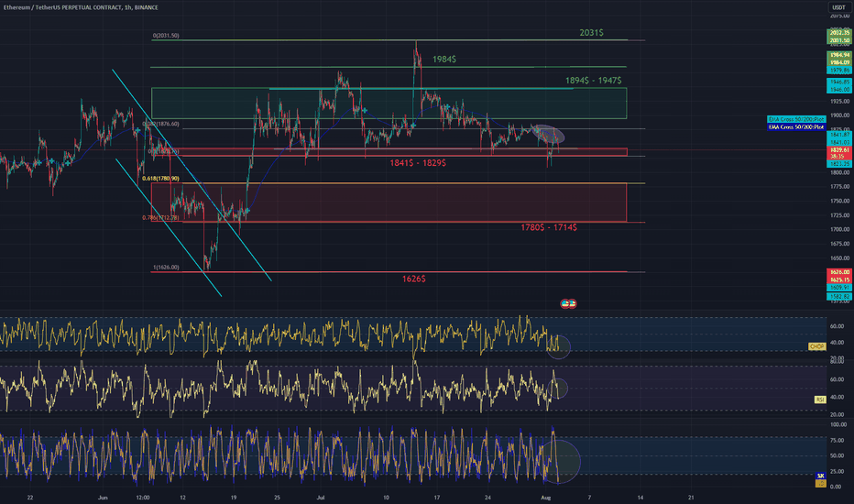This screenshot has width=854, height=504.
Task: Click the 1582.82 cyan price tag
Action: (838, 296)
